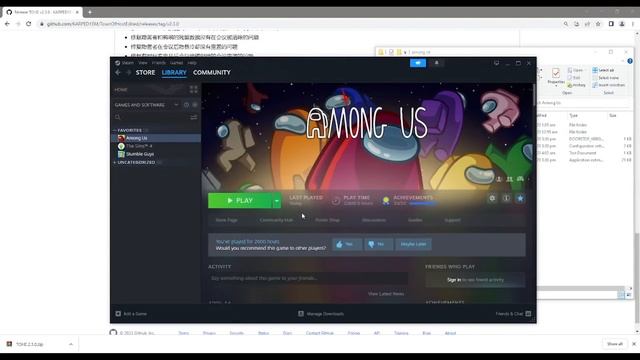Open the Support link
Screen dimensions: 640x360
452,220
